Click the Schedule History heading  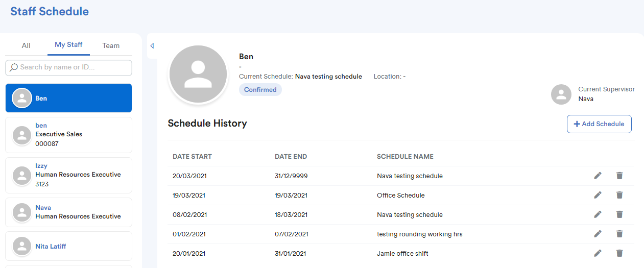[207, 123]
